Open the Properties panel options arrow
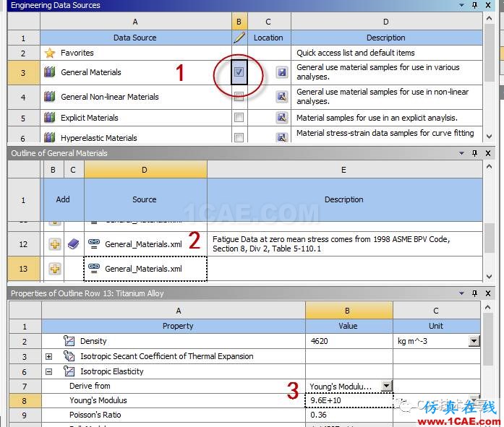Screen dimensions: 504x427 [x=461, y=293]
